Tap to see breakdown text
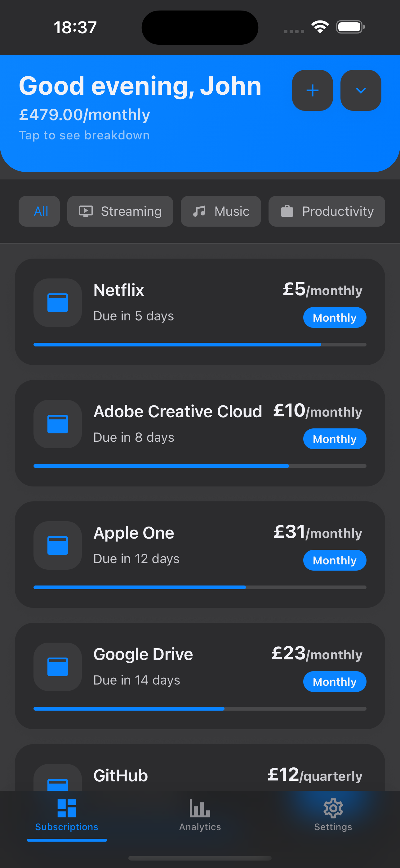 click(x=84, y=135)
